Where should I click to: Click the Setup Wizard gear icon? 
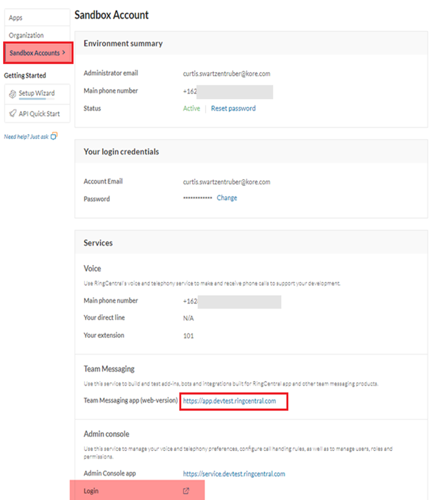(x=13, y=94)
